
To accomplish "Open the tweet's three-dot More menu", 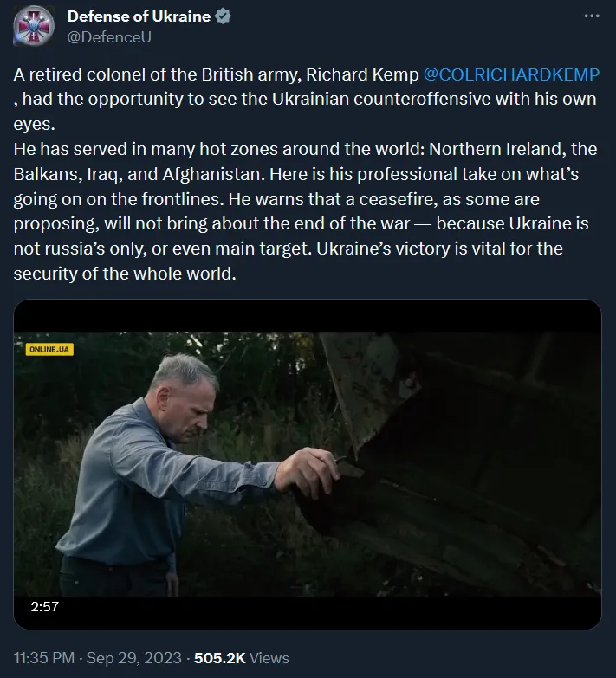I will 592,16.
